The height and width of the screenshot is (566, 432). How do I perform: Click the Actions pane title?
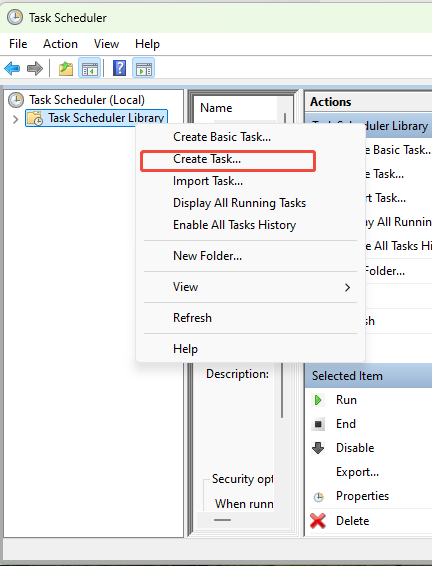(x=331, y=102)
